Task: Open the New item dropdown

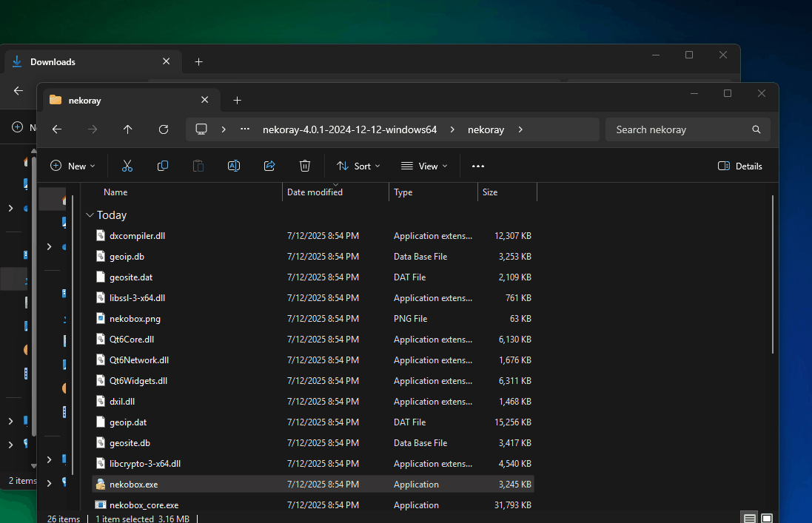Action: point(73,166)
